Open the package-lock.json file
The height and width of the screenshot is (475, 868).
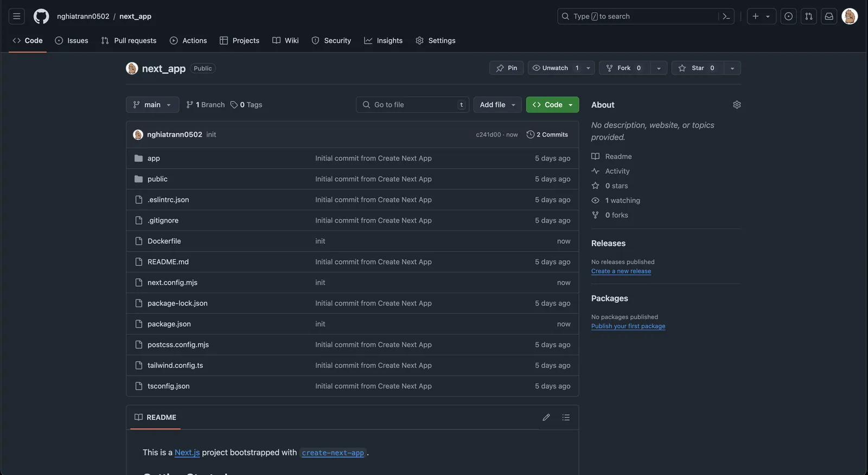pyautogui.click(x=177, y=303)
